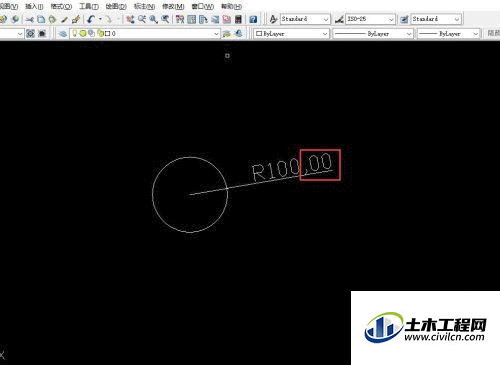Click layer 0 white color square

click(108, 34)
